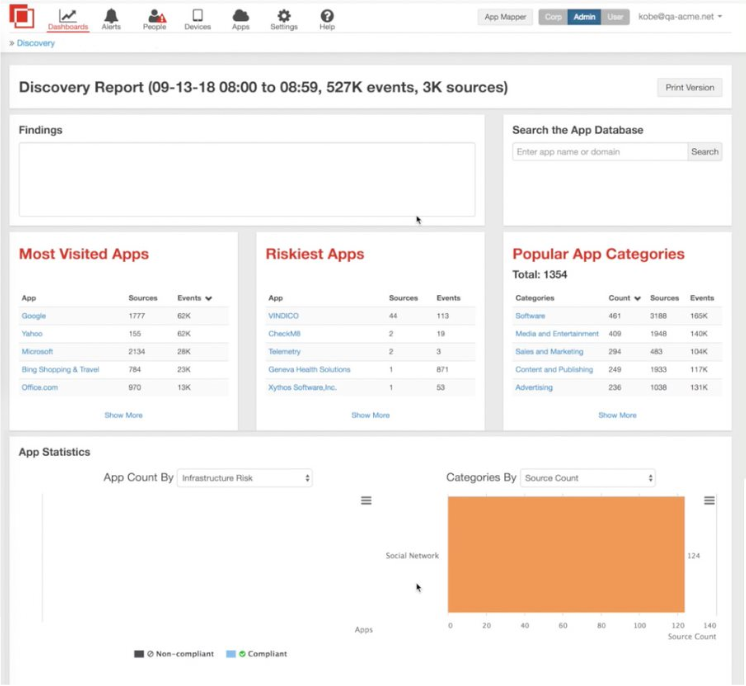Open the Telemetry app link
The width and height of the screenshot is (746, 686).
284,352
